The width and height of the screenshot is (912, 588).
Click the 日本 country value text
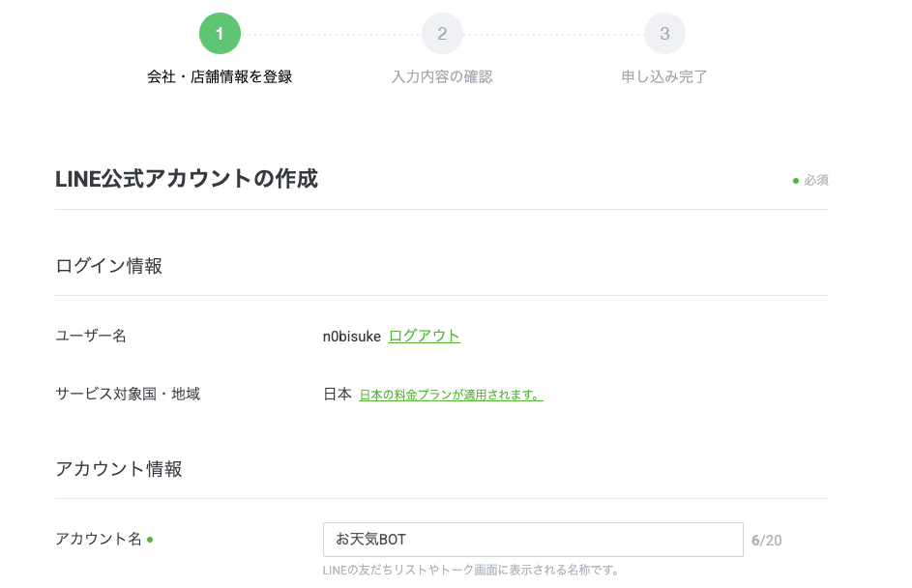pyautogui.click(x=338, y=395)
